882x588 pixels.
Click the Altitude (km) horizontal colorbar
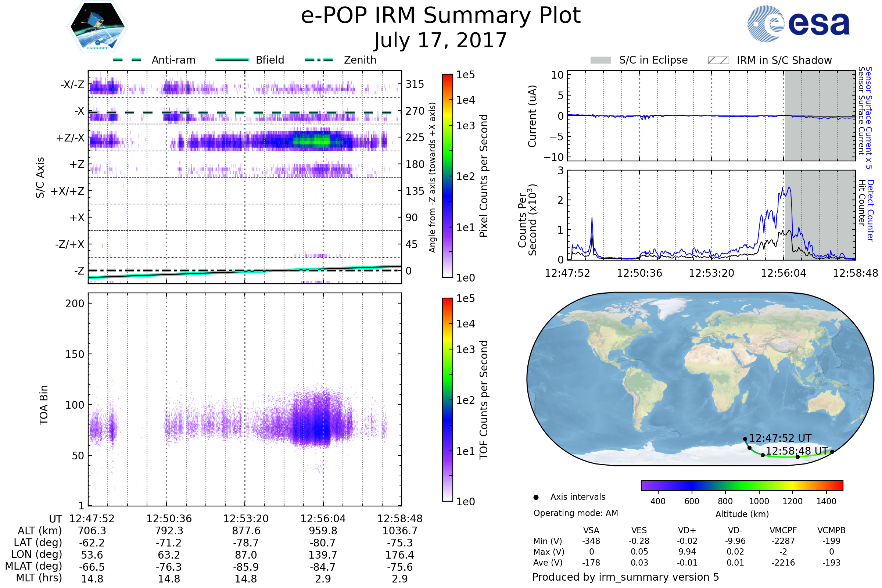(742, 485)
